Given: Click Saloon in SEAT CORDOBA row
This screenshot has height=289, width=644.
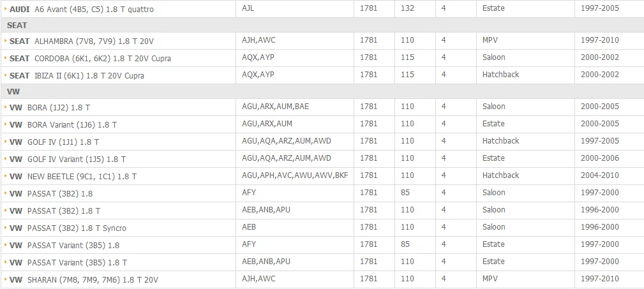Looking at the screenshot, I should tap(493, 57).
